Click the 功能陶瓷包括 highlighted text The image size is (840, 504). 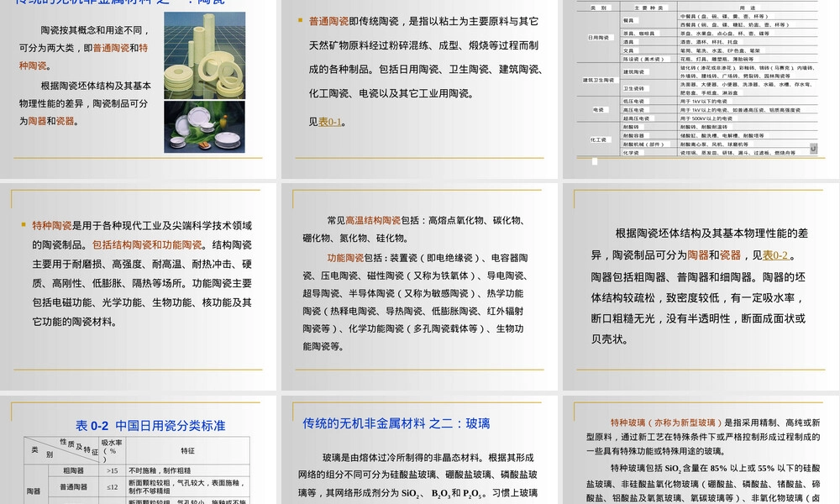pyautogui.click(x=354, y=258)
